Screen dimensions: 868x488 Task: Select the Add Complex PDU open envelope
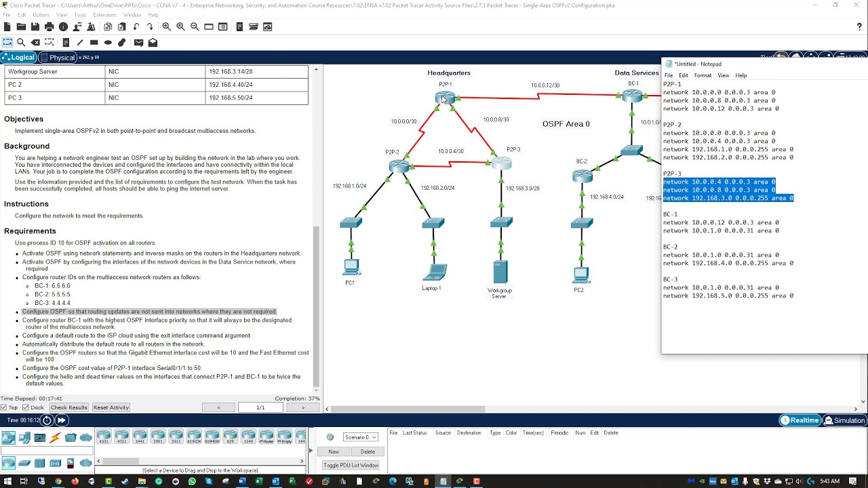tap(153, 42)
